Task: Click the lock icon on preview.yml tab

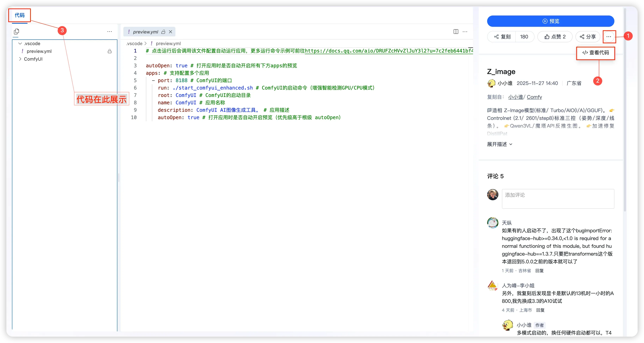Action: tap(163, 32)
